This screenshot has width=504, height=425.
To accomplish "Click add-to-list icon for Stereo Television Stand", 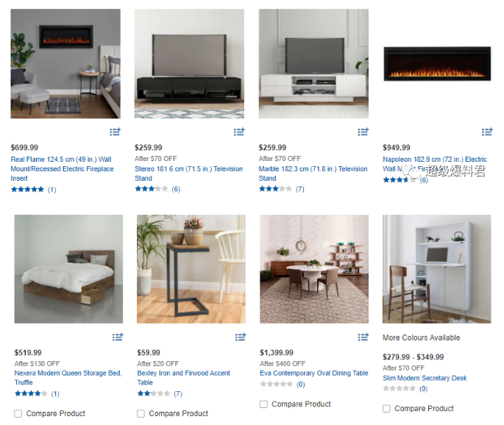I will pos(239,132).
